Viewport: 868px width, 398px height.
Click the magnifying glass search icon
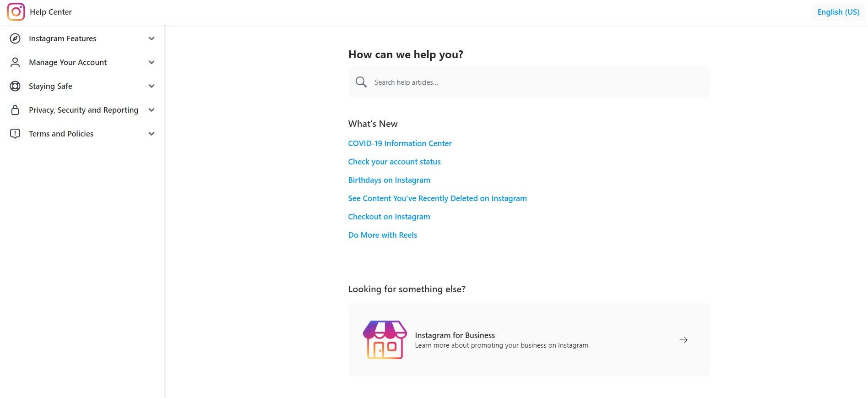click(x=361, y=82)
